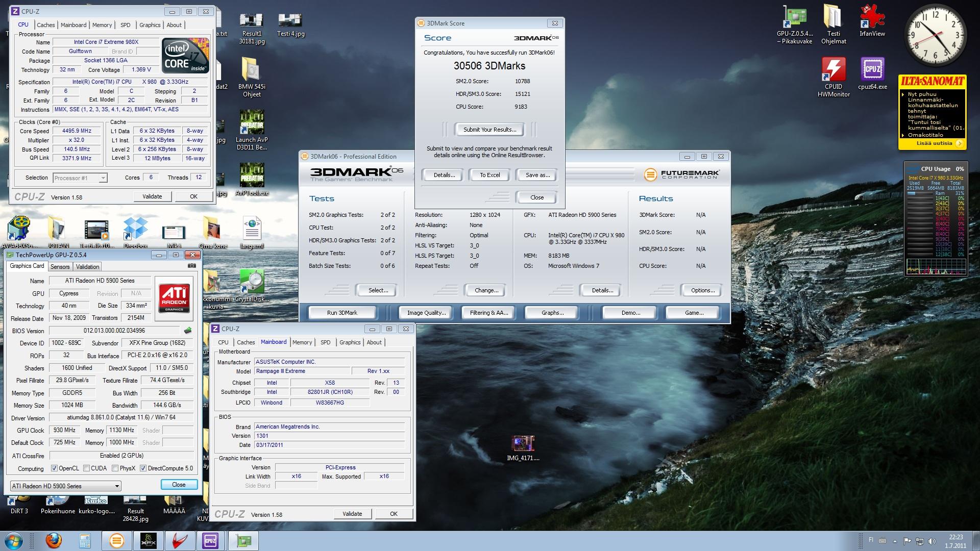The image size is (980, 551).
Task: Click taskbar clock showing 22:23
Action: [955, 541]
